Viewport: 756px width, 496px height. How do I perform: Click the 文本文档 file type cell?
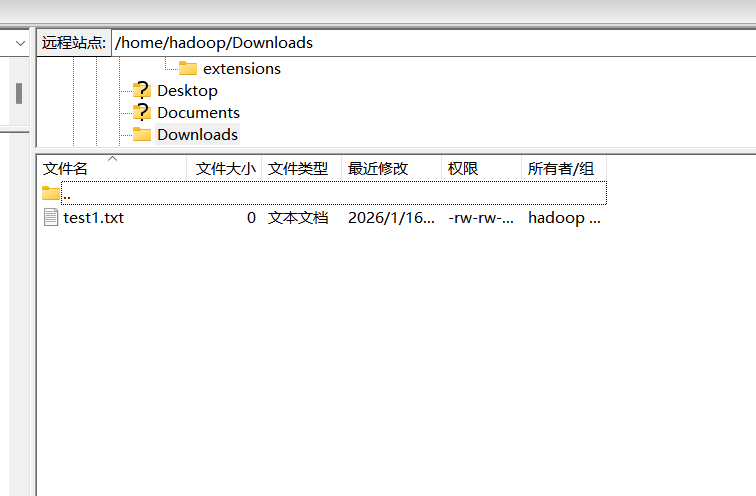click(x=298, y=218)
